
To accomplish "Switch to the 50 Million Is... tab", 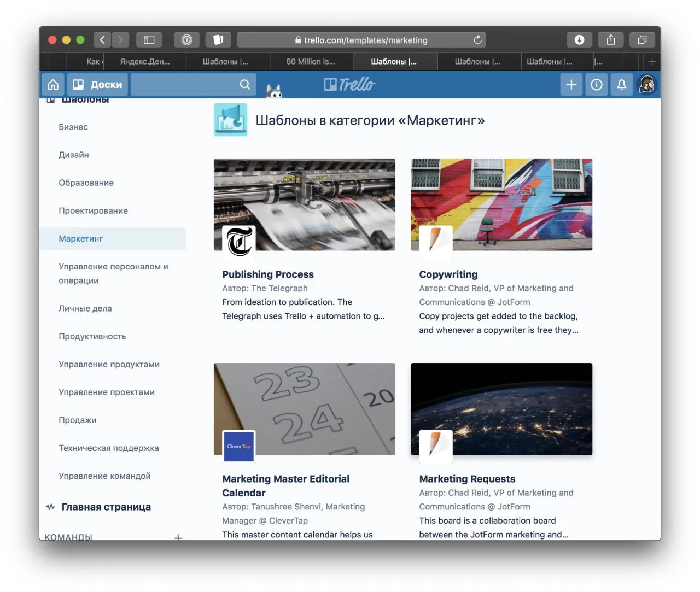I will 311,62.
